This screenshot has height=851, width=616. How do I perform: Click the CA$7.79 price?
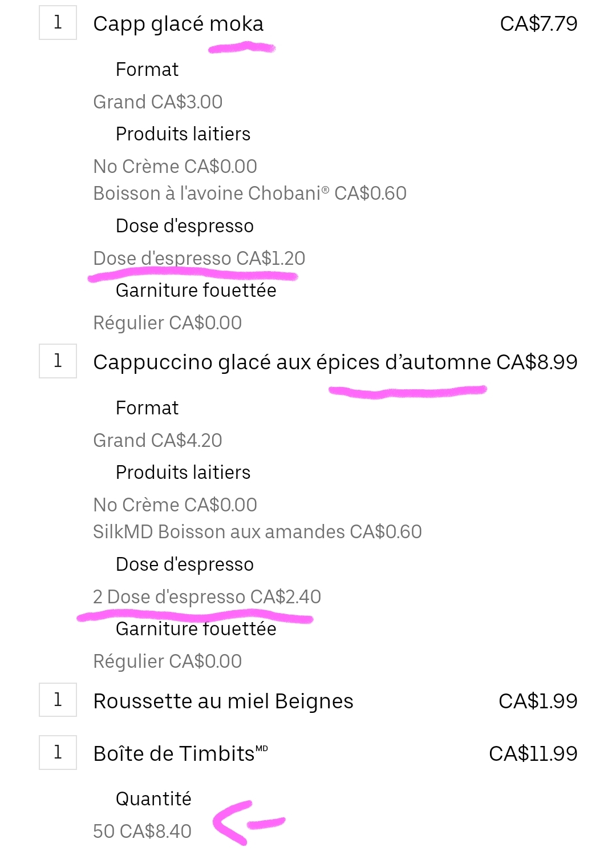coord(538,24)
